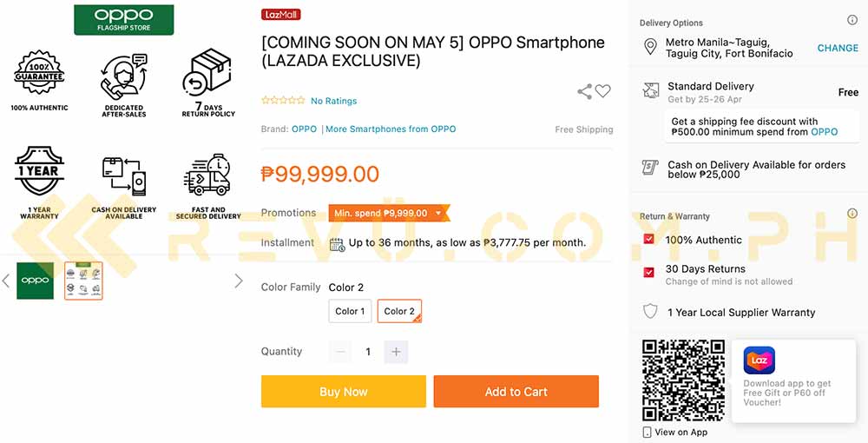
Task: Open More Smartphones from OPPO link
Action: click(391, 129)
